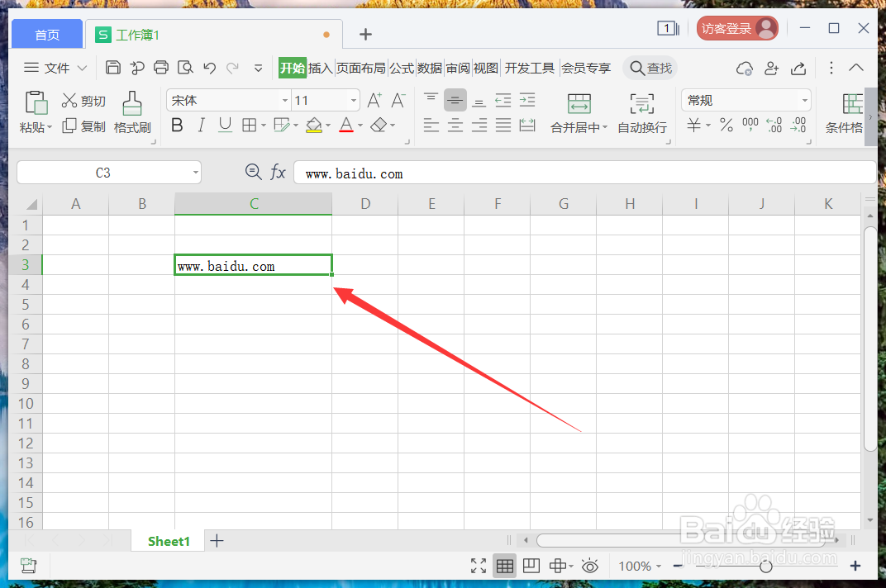Open the font color dropdown arrow
This screenshot has height=588, width=886.
pyautogui.click(x=360, y=126)
